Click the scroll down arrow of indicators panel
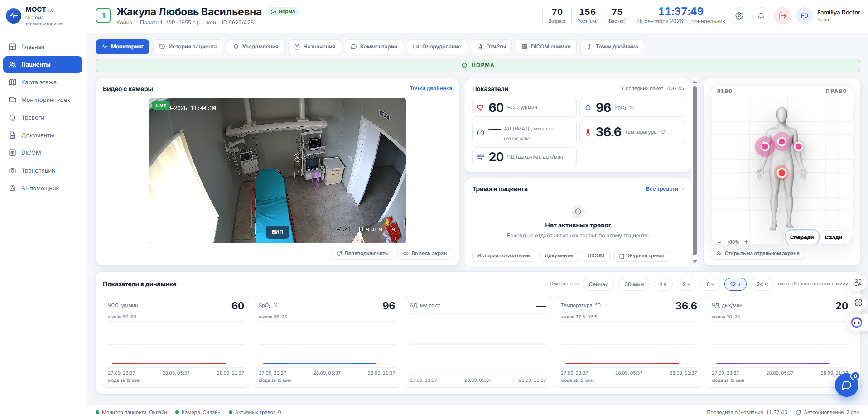The width and height of the screenshot is (868, 419). click(694, 261)
